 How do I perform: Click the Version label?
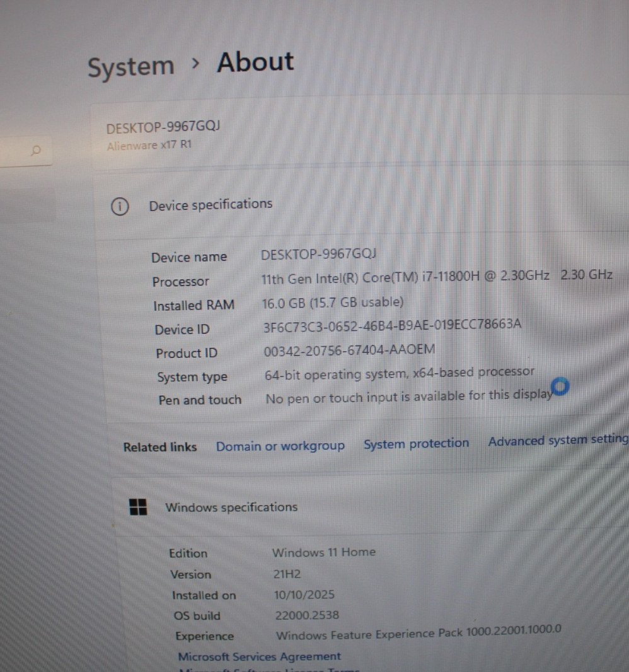coord(191,574)
